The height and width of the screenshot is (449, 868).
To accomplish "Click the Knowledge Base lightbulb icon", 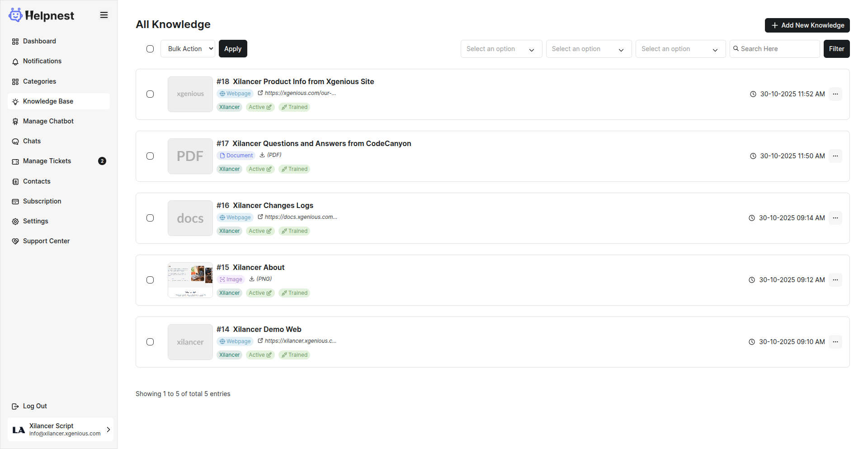I will coord(15,102).
